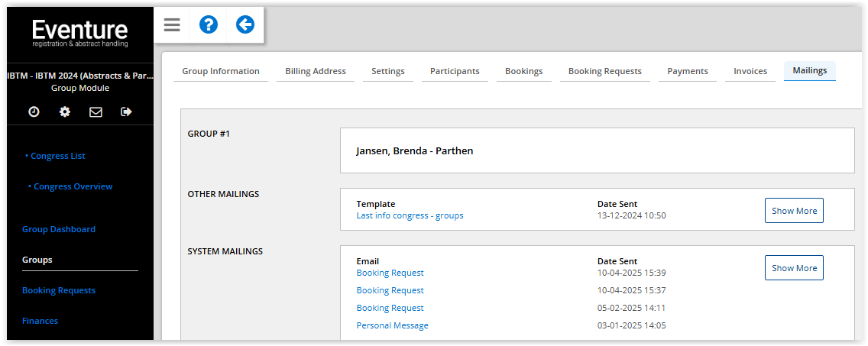Click the logout exit icon
Screen dimensions: 868x346
pos(126,112)
